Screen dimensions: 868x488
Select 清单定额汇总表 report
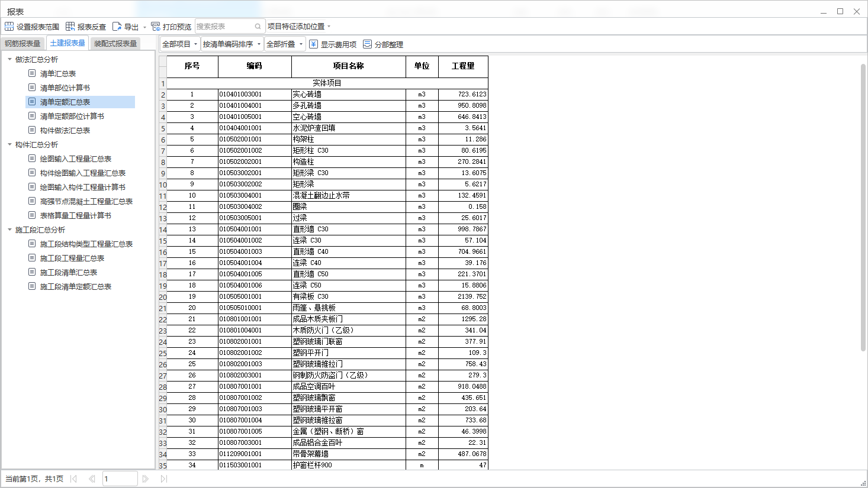point(80,102)
